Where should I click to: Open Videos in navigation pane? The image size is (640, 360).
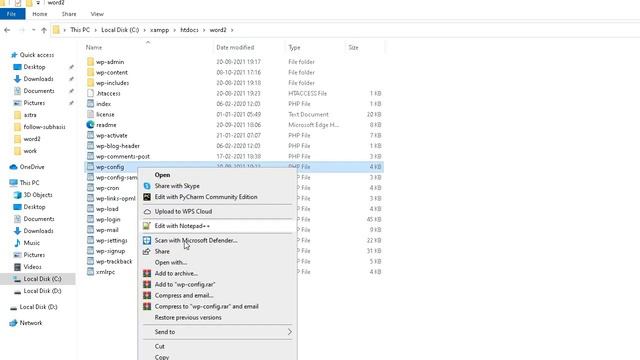point(32,267)
